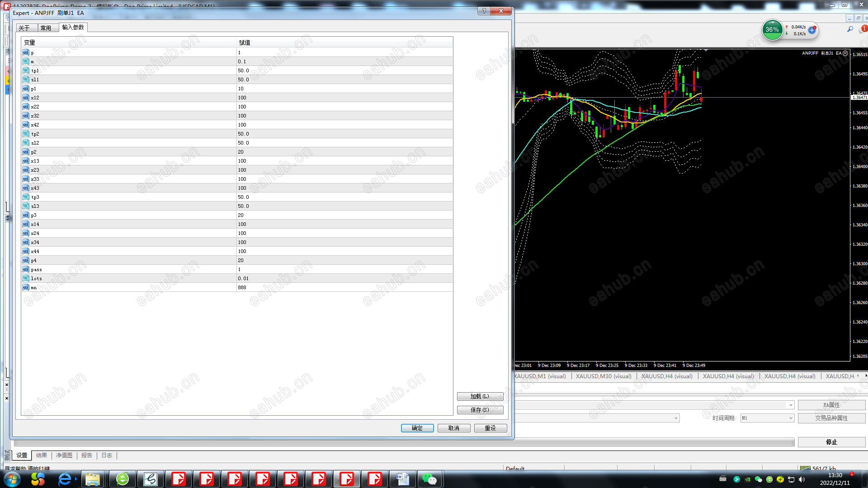This screenshot has width=868, height=488.
Task: Expand the expert advisor selection dropdown arrow
Action: 791,405
